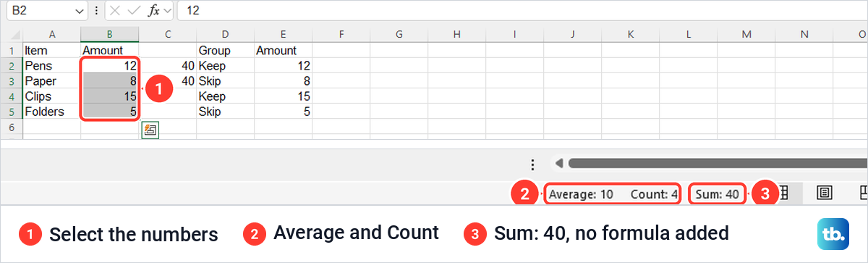Click the Count: 4 status bar entry
868x263 pixels.
point(654,193)
